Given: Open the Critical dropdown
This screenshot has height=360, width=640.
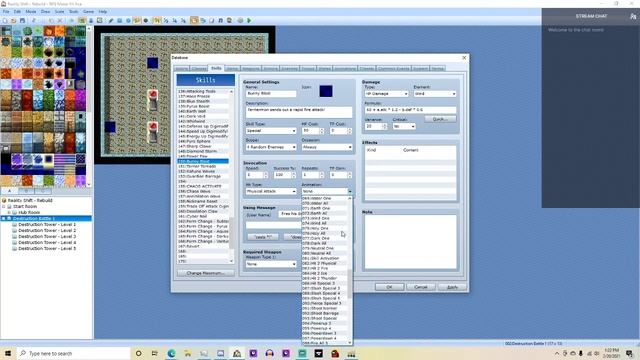Looking at the screenshot, I should pyautogui.click(x=404, y=127).
